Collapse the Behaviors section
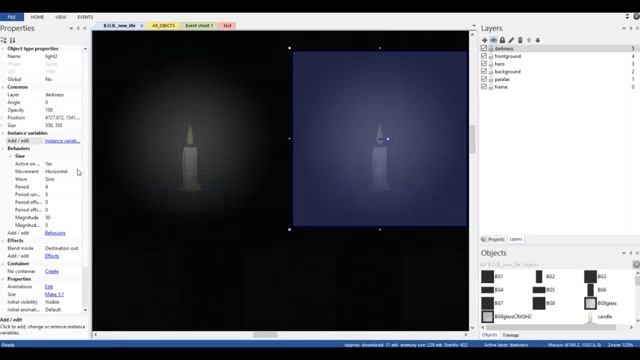 coord(3,149)
